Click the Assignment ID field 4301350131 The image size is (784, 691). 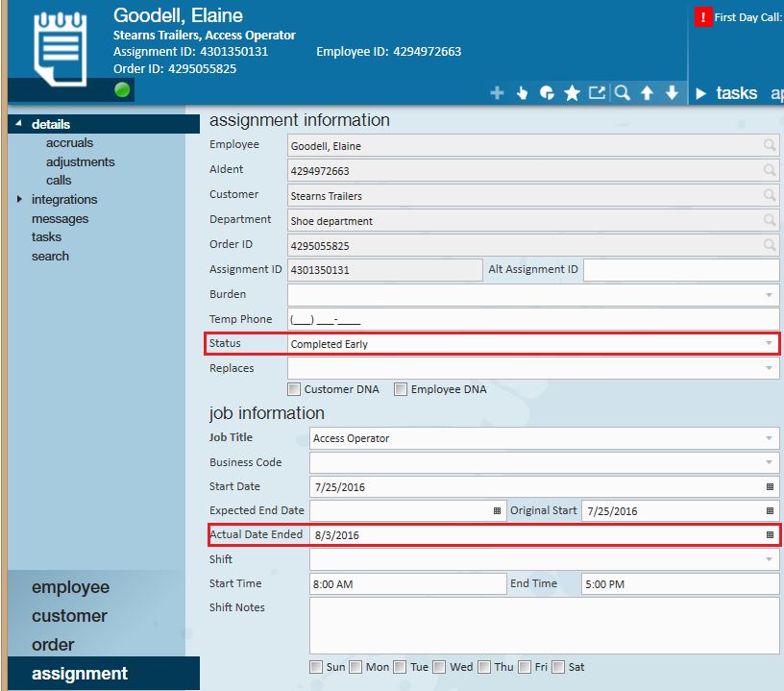(385, 270)
